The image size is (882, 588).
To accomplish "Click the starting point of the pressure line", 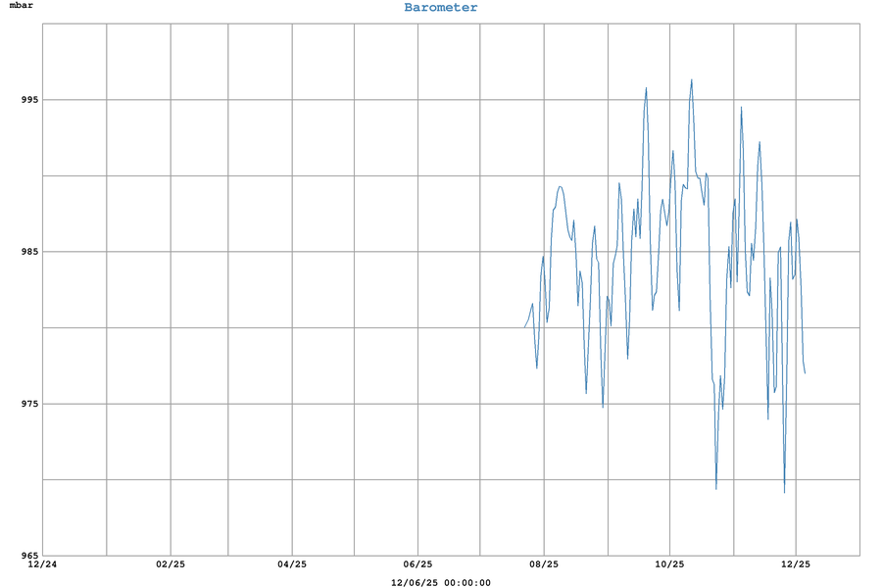I will click(525, 326).
